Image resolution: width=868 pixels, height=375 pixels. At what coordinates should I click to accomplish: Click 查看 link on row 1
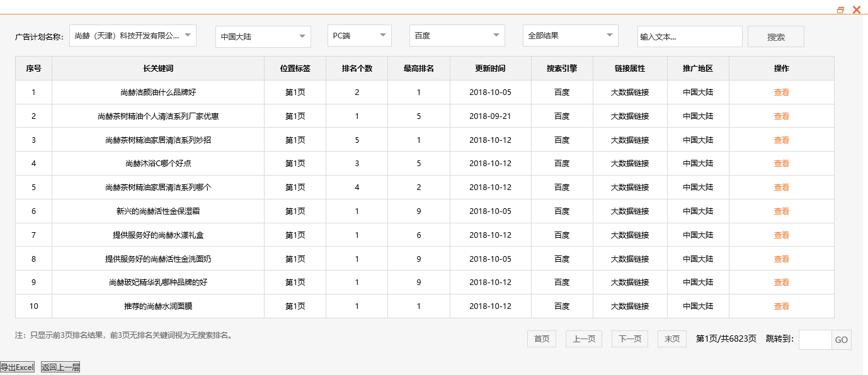tap(781, 92)
